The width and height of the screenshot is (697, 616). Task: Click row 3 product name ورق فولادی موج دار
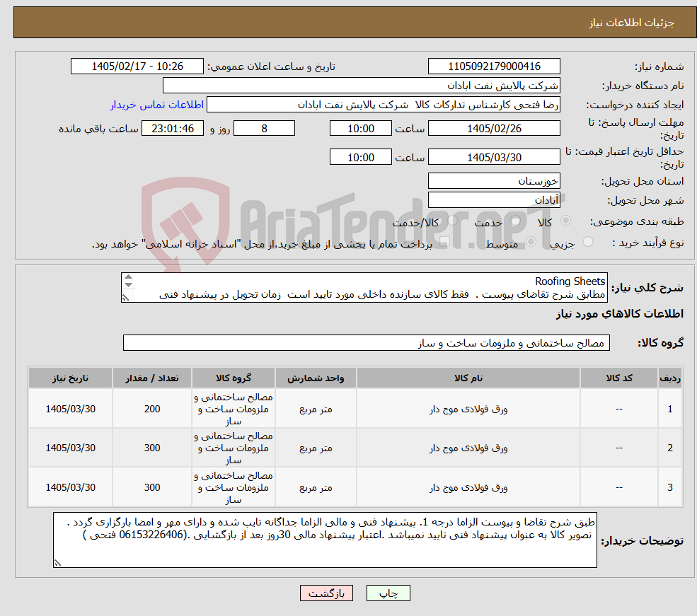coord(468,488)
